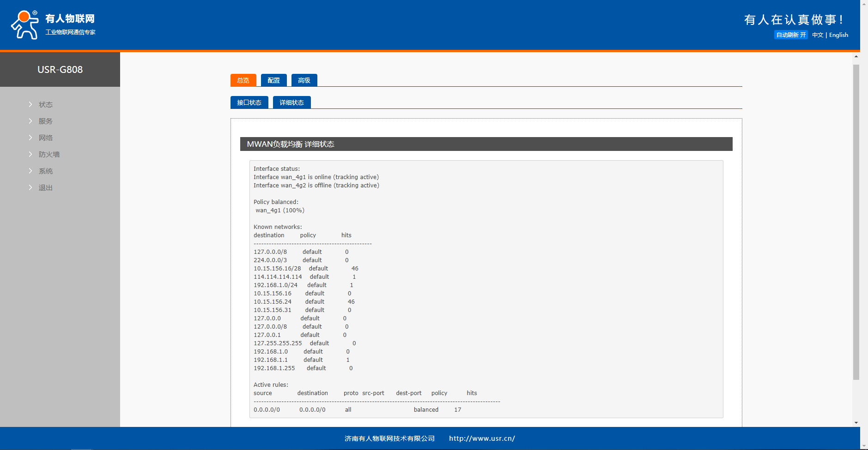This screenshot has height=450, width=868.
Task: Open the 详细状态 sub-tab
Action: (x=291, y=102)
